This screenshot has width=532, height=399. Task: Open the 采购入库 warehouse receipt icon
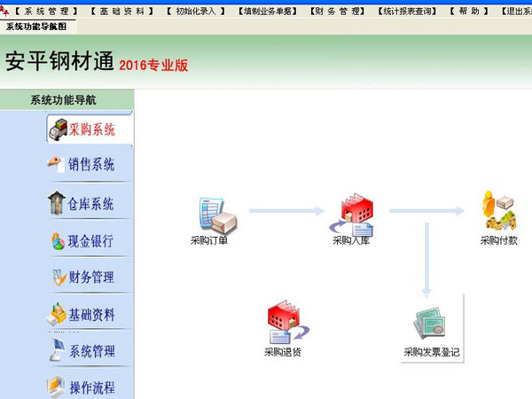click(351, 215)
